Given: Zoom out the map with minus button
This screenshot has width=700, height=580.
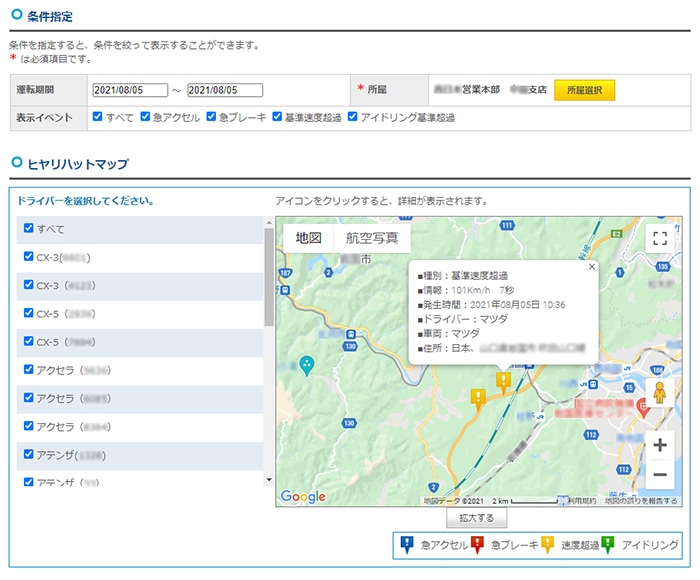Looking at the screenshot, I should pos(659,474).
